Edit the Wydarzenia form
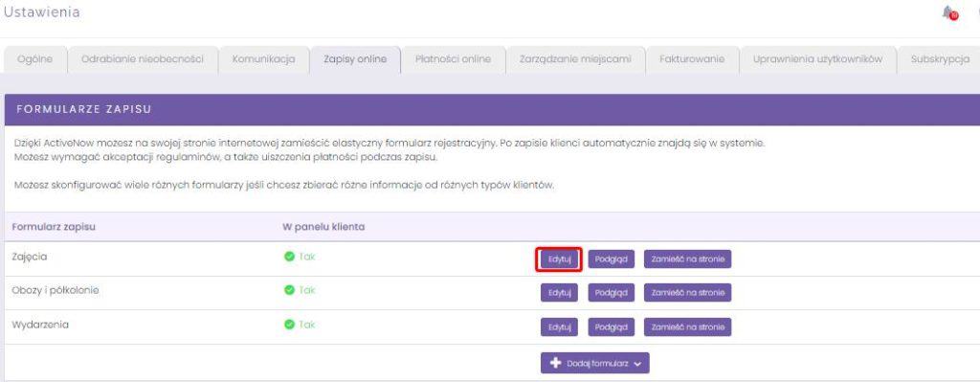This screenshot has width=980, height=382. (559, 327)
